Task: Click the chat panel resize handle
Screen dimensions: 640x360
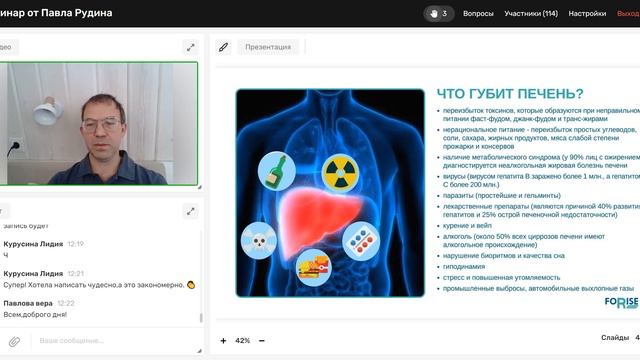Action: 200,351
